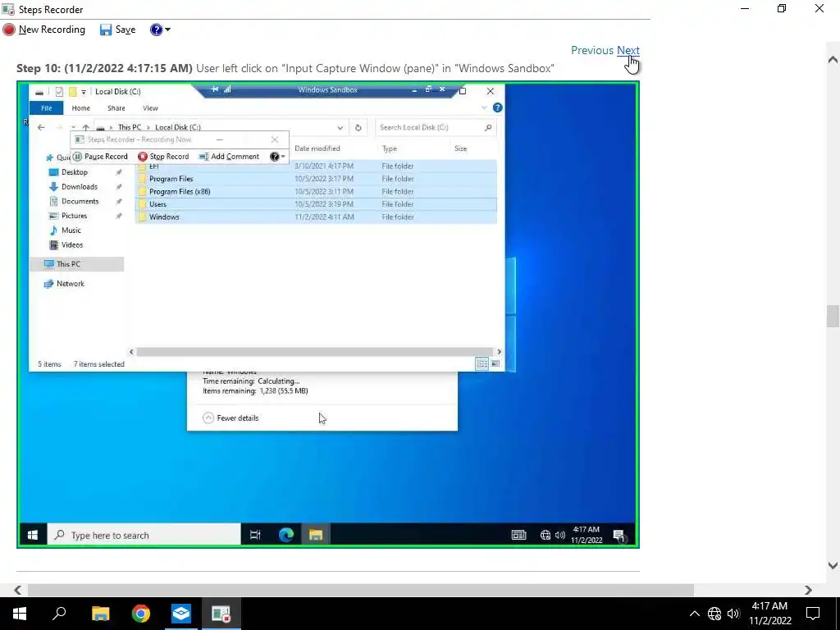The image size is (840, 630).
Task: Click Sandbox Task View icon
Action: [x=256, y=535]
